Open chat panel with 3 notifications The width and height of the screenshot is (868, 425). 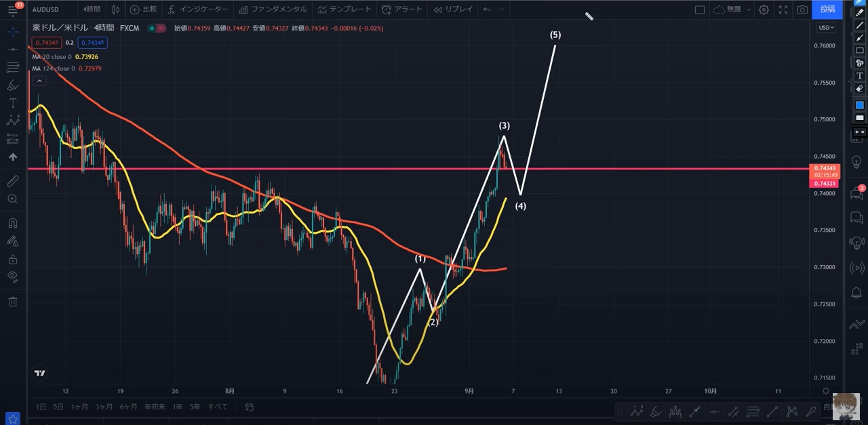(x=856, y=193)
